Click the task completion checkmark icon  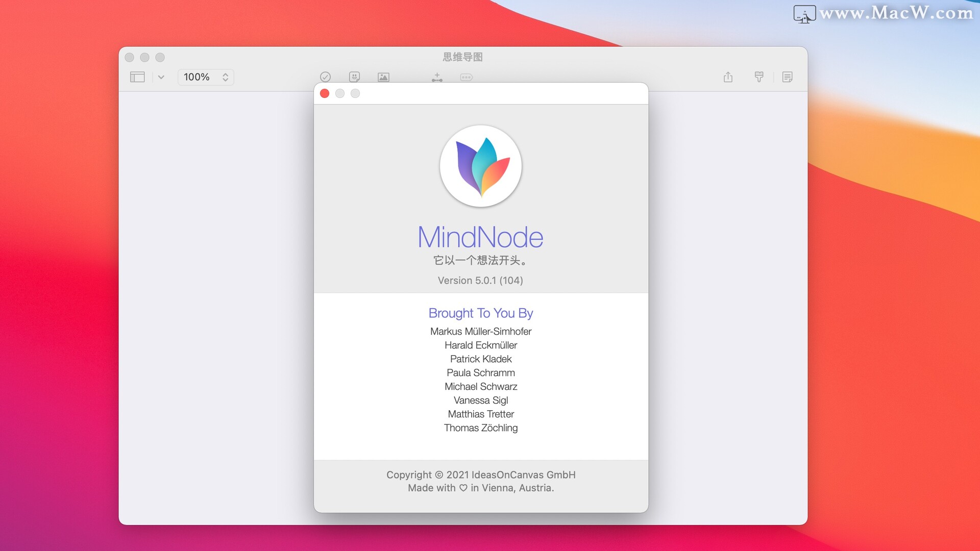325,76
